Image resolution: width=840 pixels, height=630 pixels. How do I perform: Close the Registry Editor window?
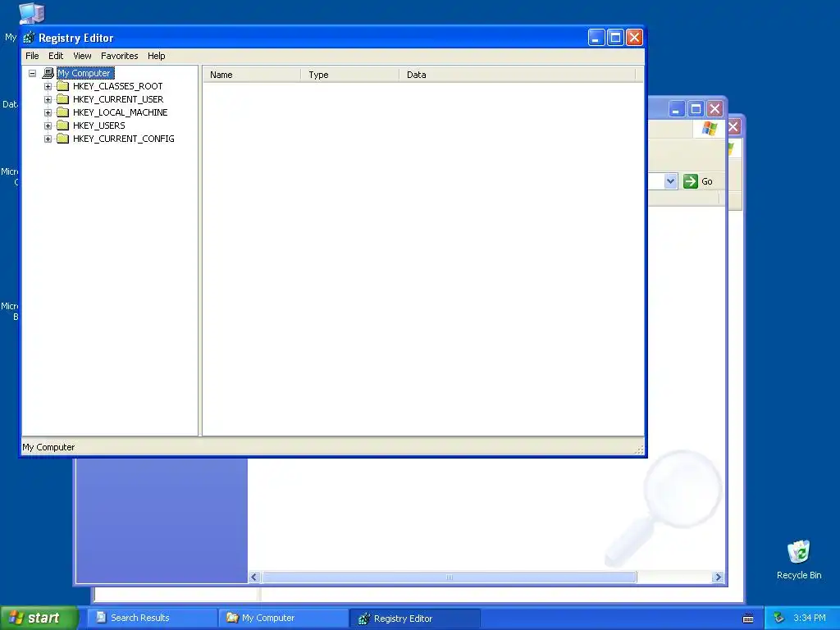[634, 38]
